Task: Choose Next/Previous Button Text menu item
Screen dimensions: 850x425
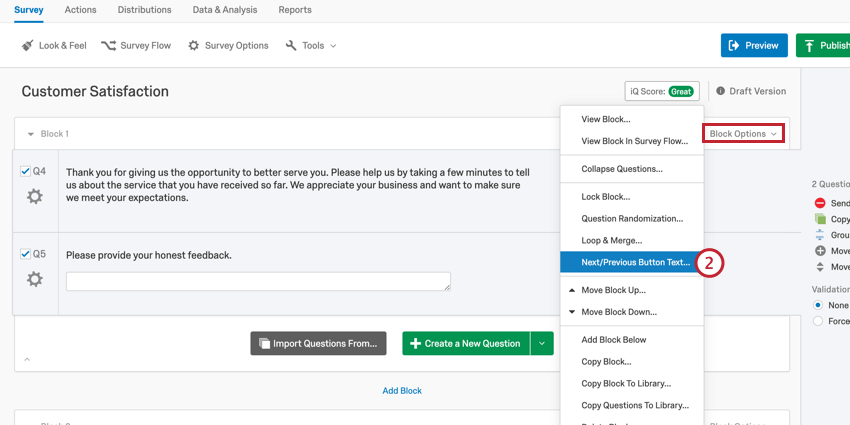Action: tap(635, 262)
